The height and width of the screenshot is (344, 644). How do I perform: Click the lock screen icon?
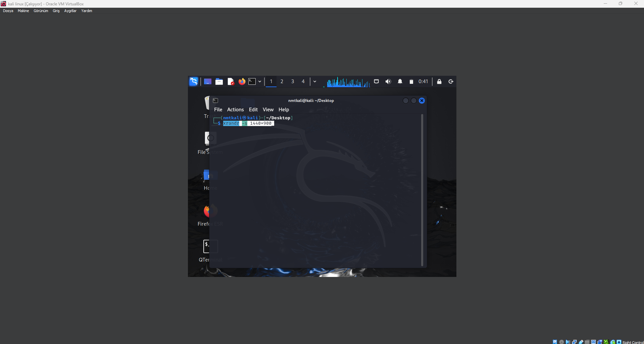(439, 81)
